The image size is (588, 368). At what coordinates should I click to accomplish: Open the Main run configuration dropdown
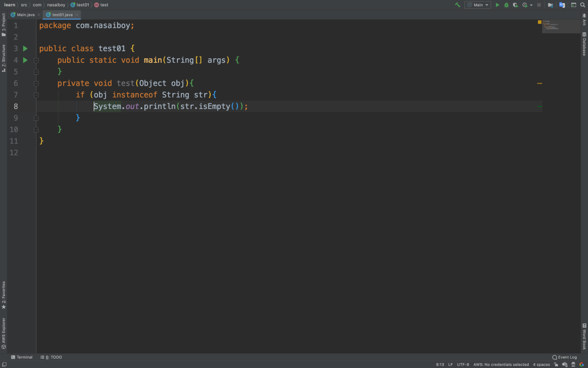pos(478,4)
